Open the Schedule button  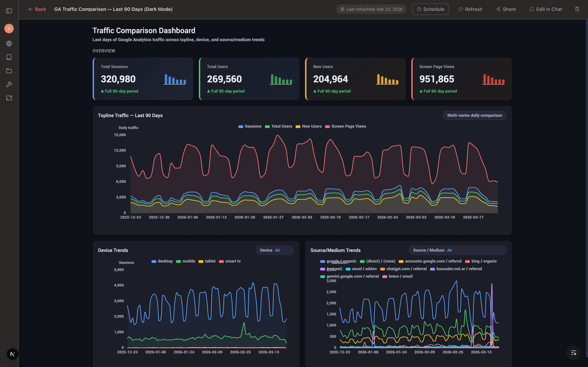pos(430,9)
